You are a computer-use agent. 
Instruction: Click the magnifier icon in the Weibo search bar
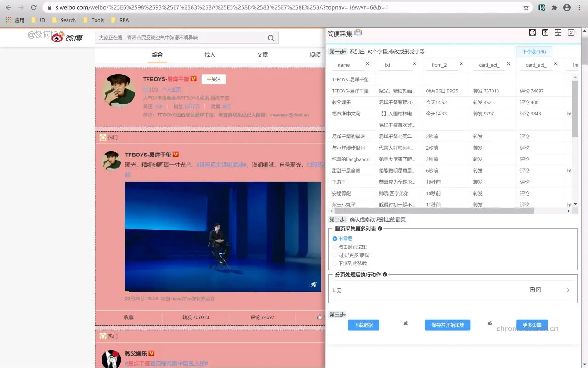point(271,37)
